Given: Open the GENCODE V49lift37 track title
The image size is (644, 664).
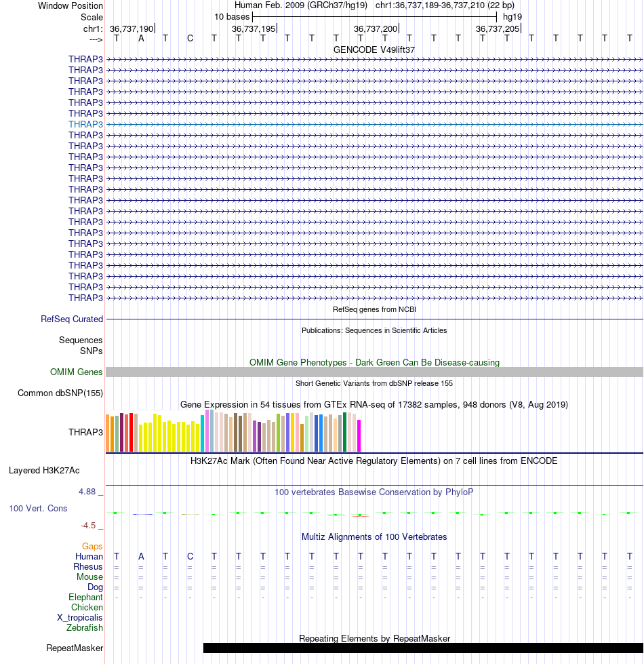Looking at the screenshot, I should 374,50.
